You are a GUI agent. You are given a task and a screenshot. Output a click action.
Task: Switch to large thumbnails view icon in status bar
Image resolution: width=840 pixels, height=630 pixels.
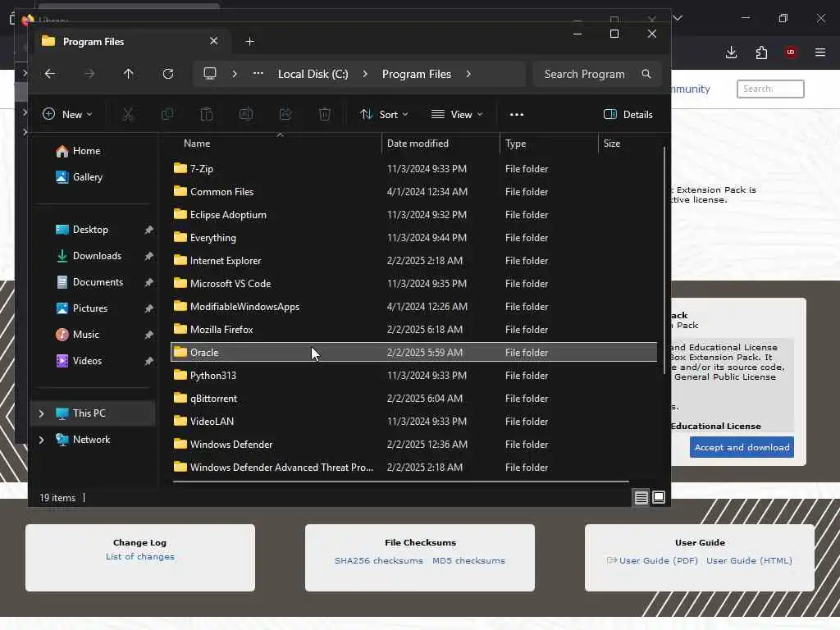click(x=659, y=498)
